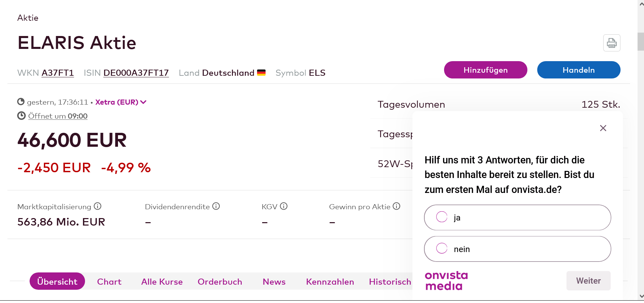Select the 'ja' radio option
Viewport: 644px width, 303px height.
tap(442, 217)
